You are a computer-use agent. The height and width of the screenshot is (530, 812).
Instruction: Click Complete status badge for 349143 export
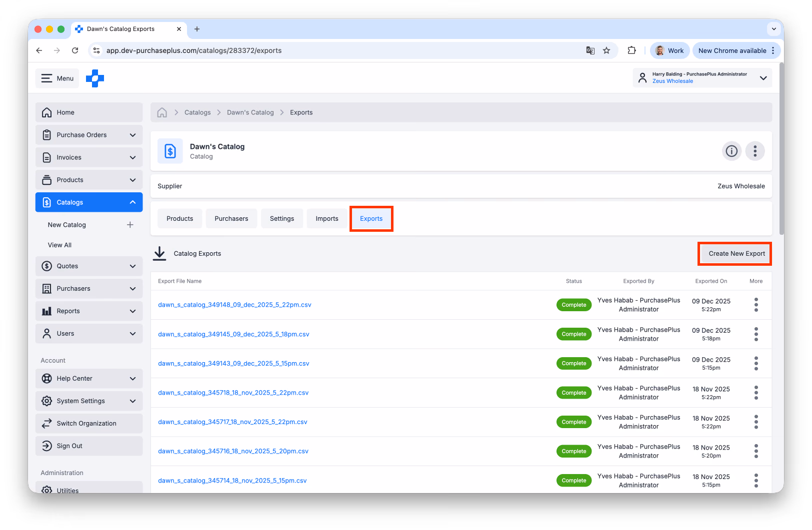(x=574, y=363)
